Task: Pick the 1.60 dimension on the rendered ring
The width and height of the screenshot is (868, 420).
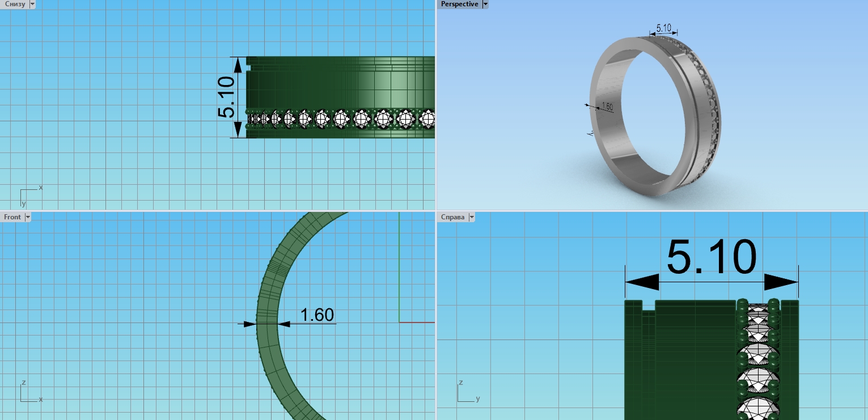Action: coord(606,107)
